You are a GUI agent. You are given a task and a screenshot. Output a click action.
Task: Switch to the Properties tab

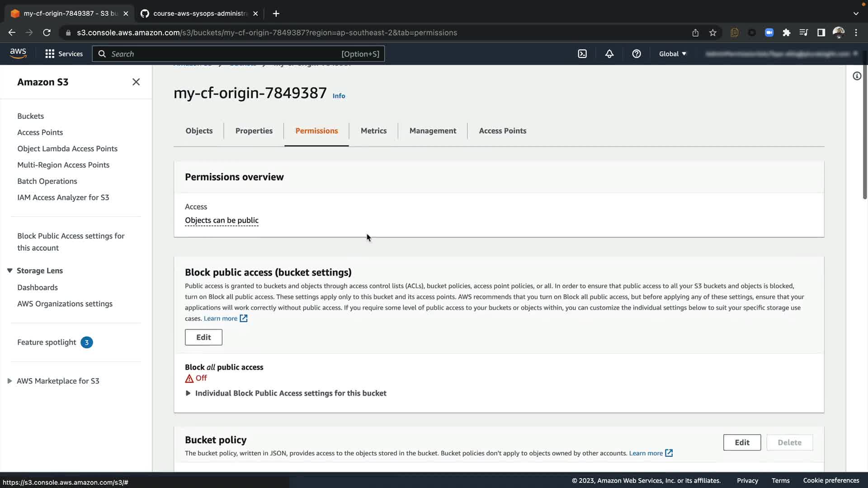click(x=254, y=131)
